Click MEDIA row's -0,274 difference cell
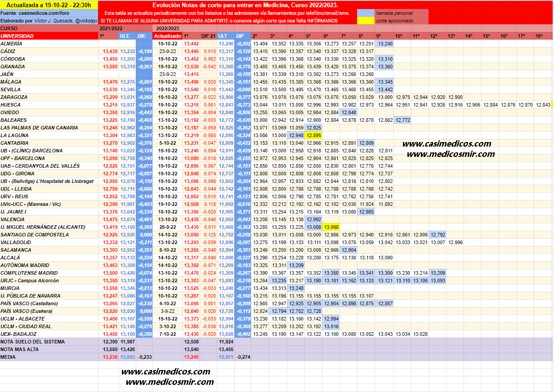 tap(243, 357)
